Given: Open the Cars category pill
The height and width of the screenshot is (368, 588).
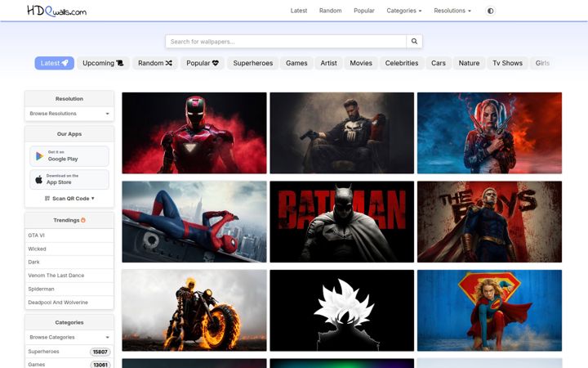Looking at the screenshot, I should tap(438, 63).
